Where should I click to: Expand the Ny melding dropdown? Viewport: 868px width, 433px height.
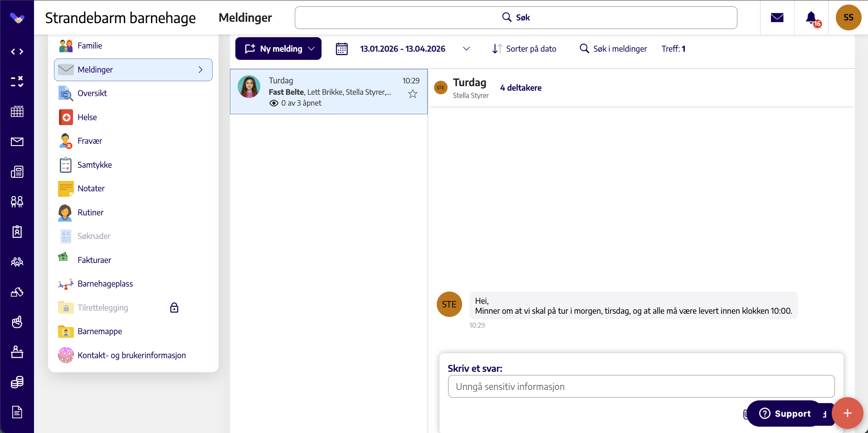pos(312,49)
